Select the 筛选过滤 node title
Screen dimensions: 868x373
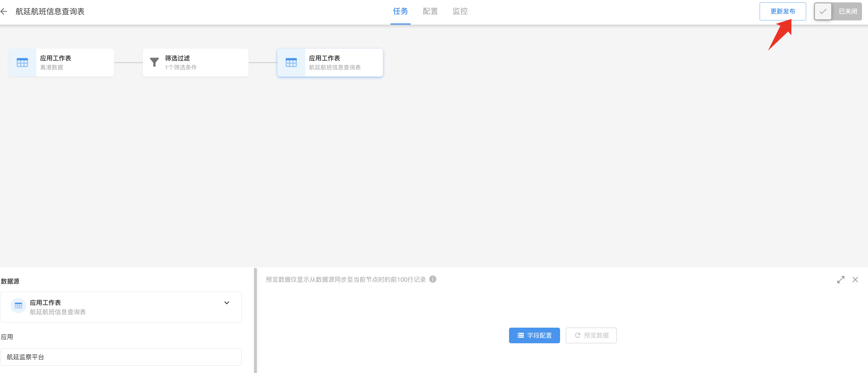click(x=177, y=58)
